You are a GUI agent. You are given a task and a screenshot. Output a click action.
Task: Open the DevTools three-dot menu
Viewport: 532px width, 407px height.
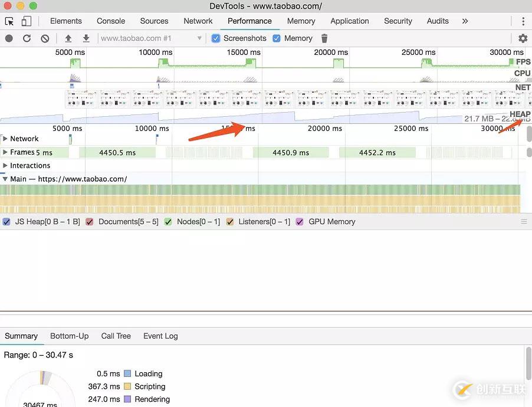(523, 21)
